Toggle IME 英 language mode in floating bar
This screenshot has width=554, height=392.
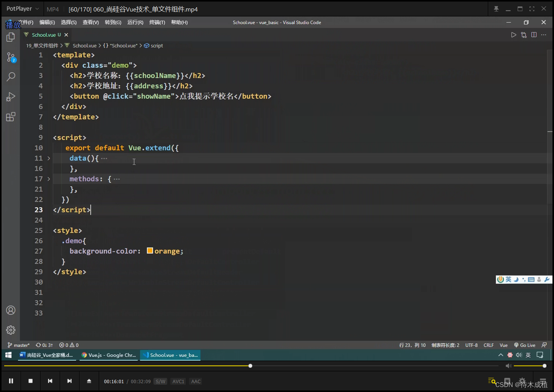(x=508, y=280)
